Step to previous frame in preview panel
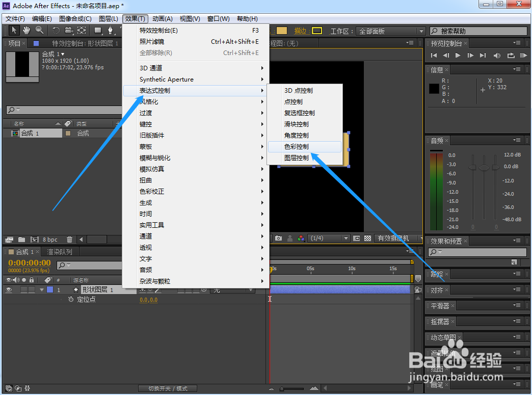Screen dimensions: 532x395 tap(446, 56)
